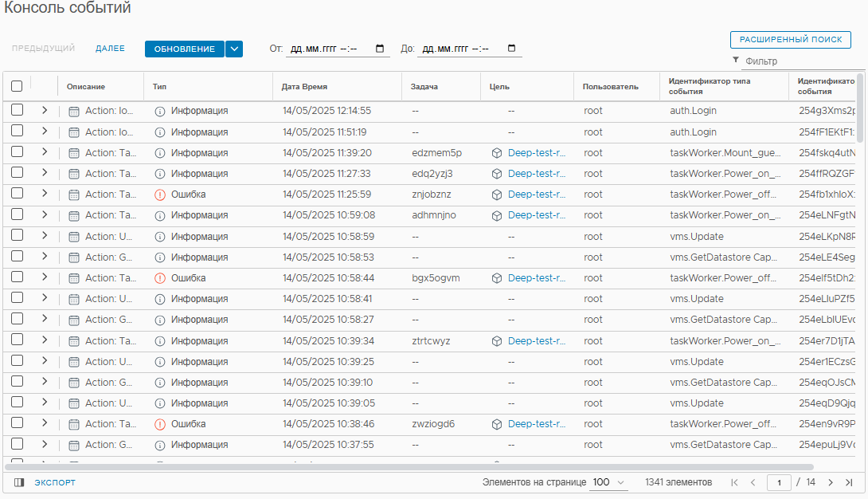Click the filter funnel icon

[x=736, y=60]
